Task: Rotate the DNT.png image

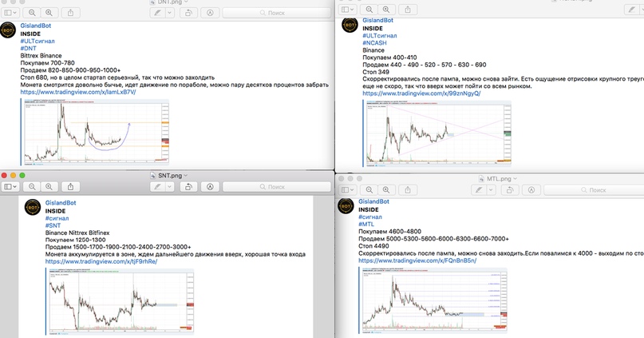Action: [188, 13]
